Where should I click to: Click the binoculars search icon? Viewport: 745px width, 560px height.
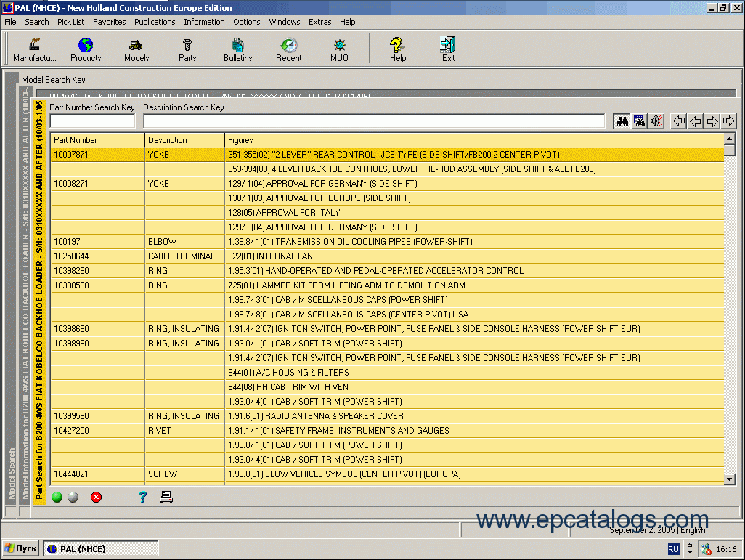click(x=622, y=121)
